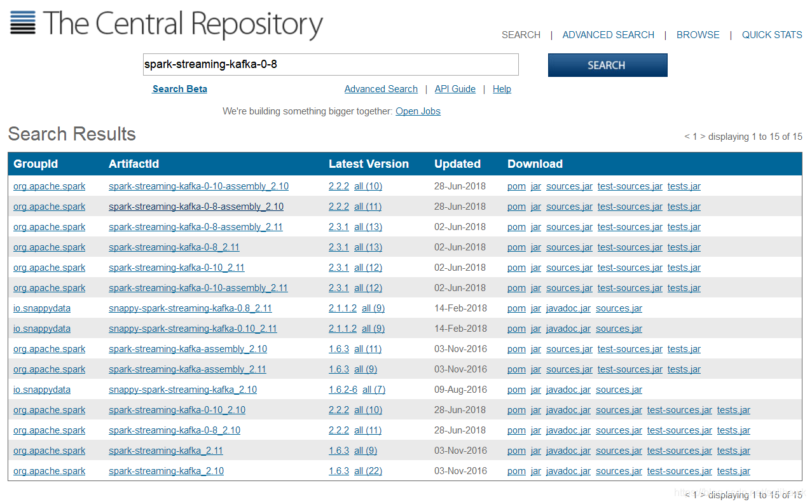
Task: Open artifact spark-streaming-kafka-assembly_2.10
Action: (x=188, y=349)
